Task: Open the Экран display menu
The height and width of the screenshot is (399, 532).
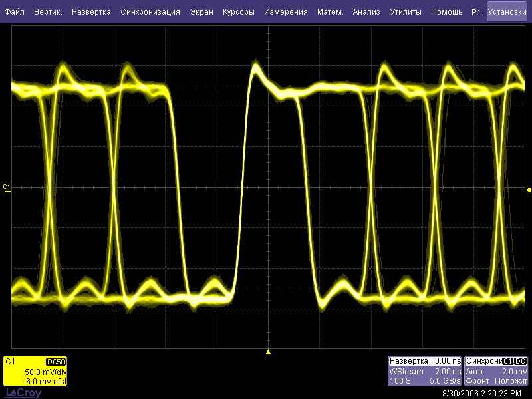Action: [201, 12]
